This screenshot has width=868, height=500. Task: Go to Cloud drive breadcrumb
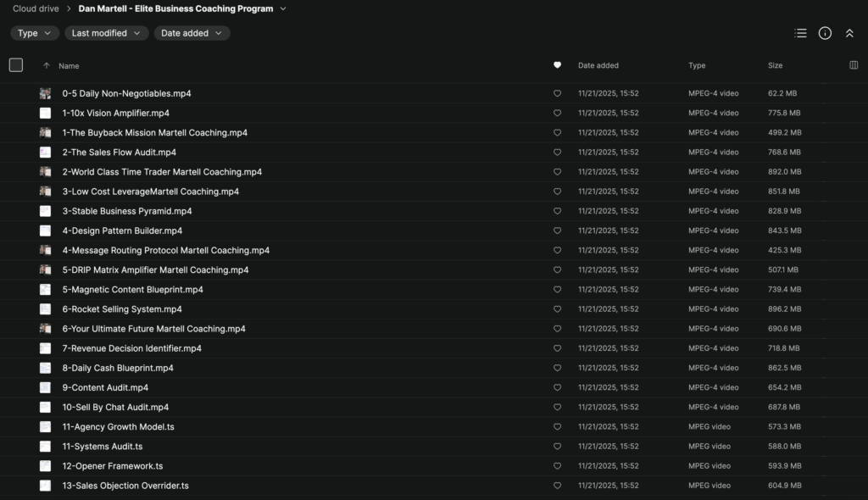point(36,9)
